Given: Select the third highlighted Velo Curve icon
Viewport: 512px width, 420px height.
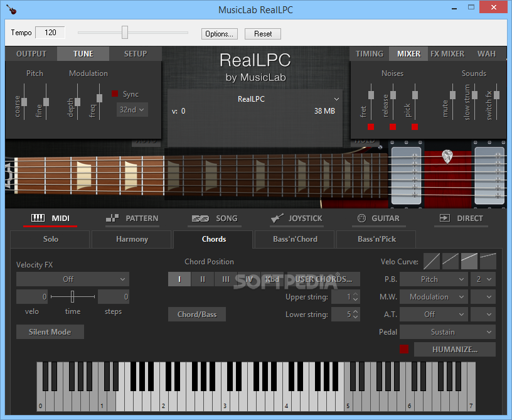Looking at the screenshot, I should 469,261.
